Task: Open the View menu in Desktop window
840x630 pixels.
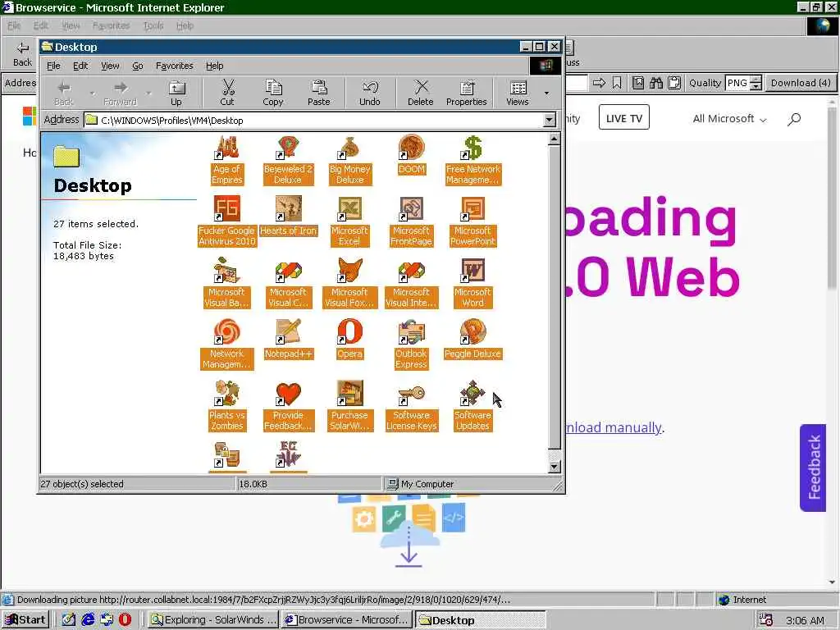Action: coord(110,66)
